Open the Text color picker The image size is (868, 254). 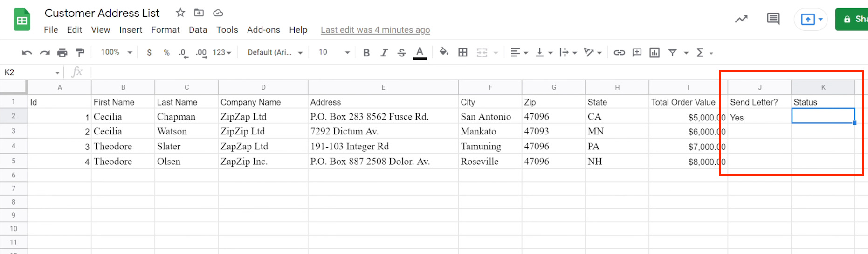[x=420, y=53]
